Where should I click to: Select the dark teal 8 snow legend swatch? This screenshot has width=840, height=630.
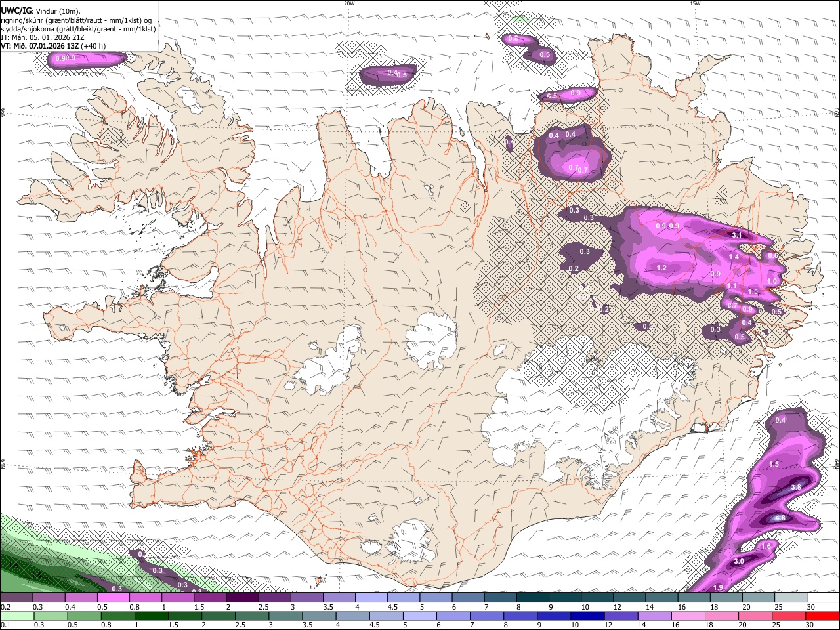(533, 598)
